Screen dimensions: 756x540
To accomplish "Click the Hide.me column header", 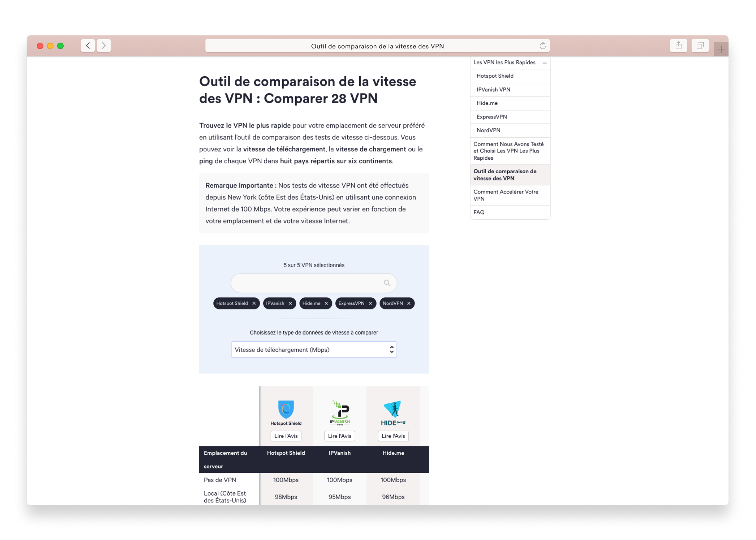I will (x=393, y=453).
